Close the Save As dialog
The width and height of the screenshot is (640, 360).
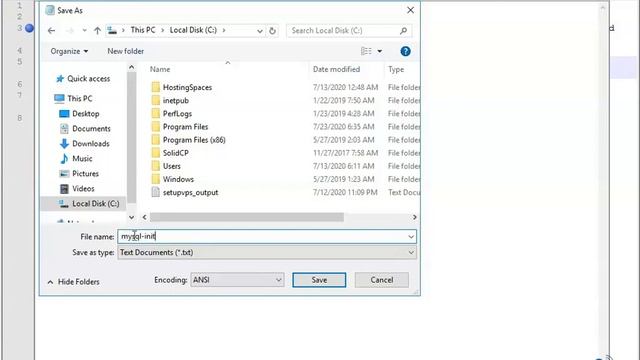coord(410,10)
